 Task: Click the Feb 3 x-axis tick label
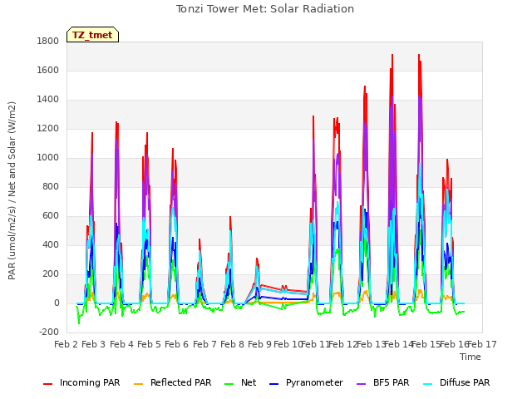coord(94,344)
